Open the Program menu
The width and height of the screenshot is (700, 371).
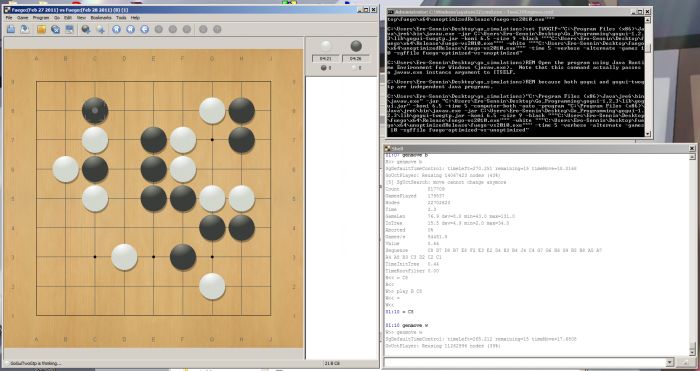pos(41,18)
